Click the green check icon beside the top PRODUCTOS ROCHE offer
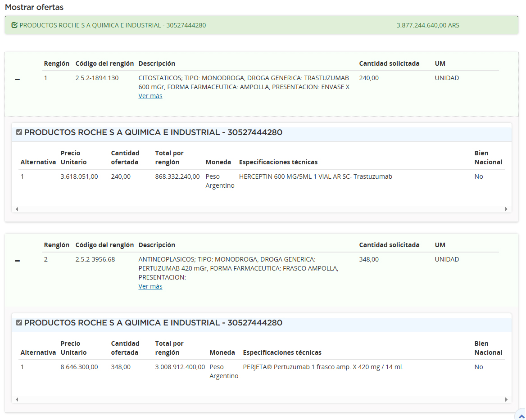This screenshot has height=420, width=526. [x=14, y=25]
